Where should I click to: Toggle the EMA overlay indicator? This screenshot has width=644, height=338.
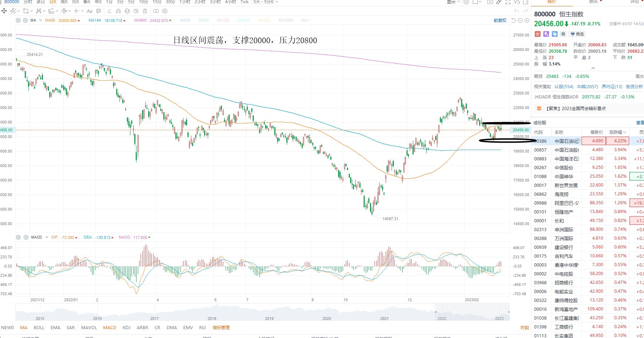(55, 327)
